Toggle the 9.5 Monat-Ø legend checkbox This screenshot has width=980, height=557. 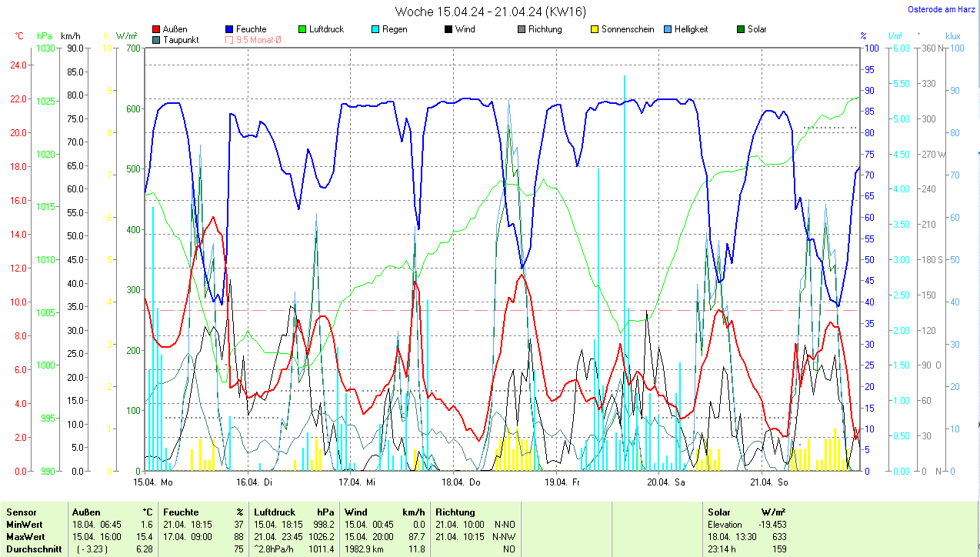tap(229, 40)
